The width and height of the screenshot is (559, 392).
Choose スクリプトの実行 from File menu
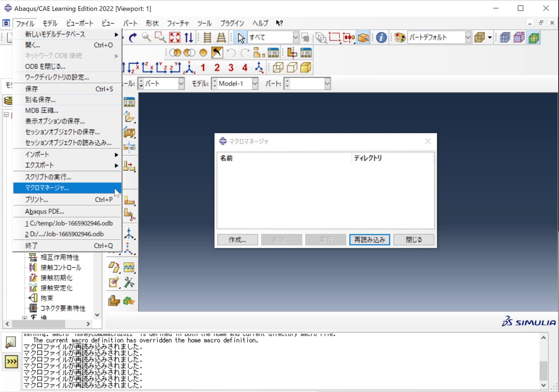tap(48, 177)
